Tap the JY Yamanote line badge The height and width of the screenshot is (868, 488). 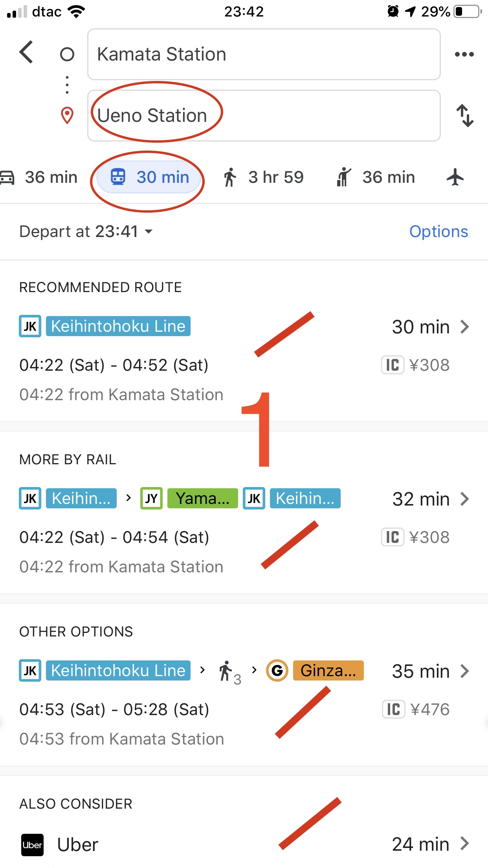tap(151, 498)
